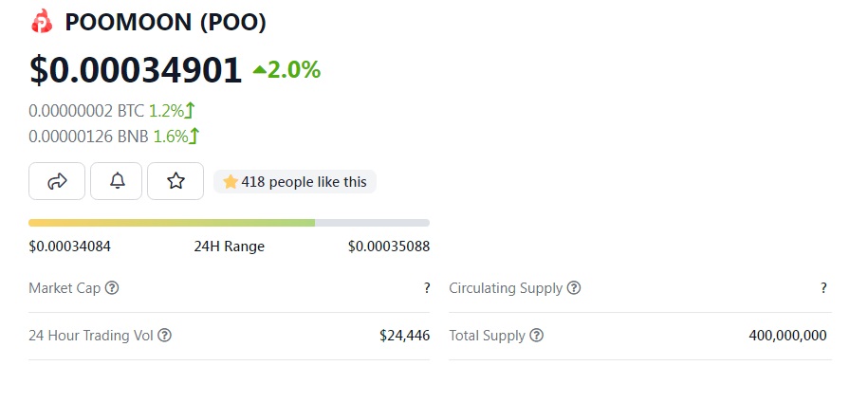Click the 24H low price $0.00034084
Viewport: 868px width, 402px height.
[70, 247]
